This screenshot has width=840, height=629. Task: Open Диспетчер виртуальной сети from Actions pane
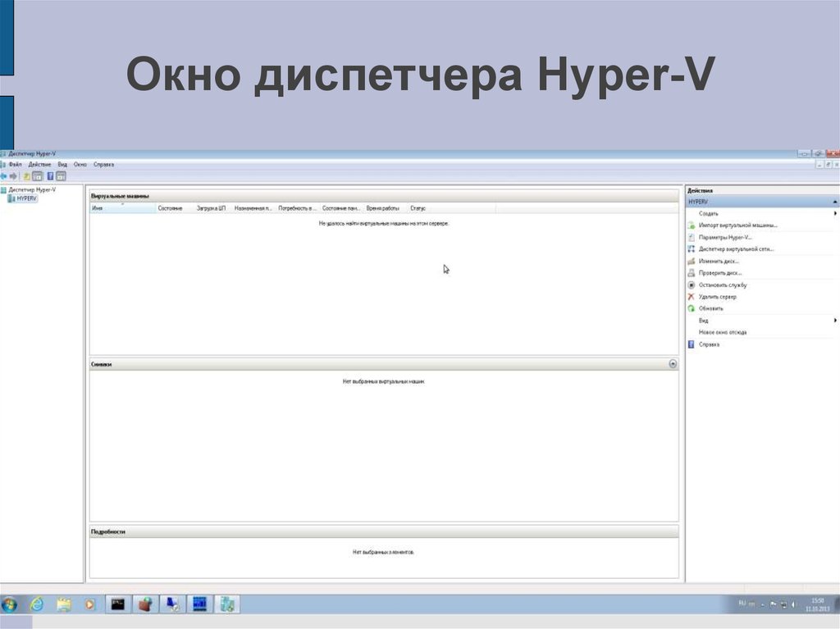click(x=736, y=248)
